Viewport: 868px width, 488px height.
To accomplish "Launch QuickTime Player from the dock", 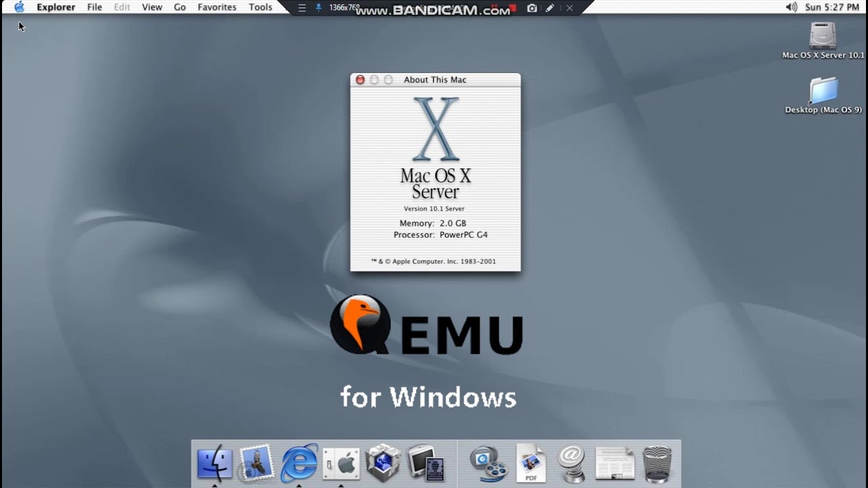I will pyautogui.click(x=489, y=464).
